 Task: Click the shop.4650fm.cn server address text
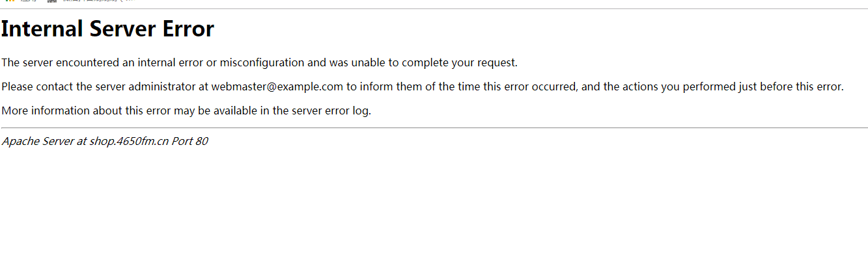pyautogui.click(x=129, y=141)
